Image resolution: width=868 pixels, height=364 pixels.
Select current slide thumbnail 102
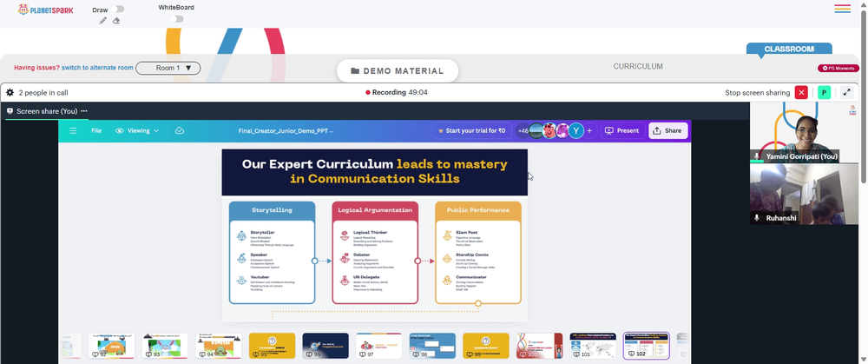click(647, 346)
